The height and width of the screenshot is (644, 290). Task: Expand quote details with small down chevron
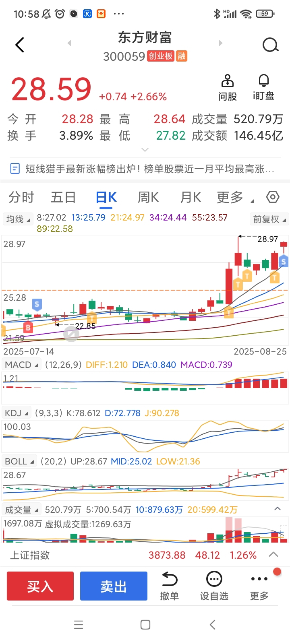point(145,149)
